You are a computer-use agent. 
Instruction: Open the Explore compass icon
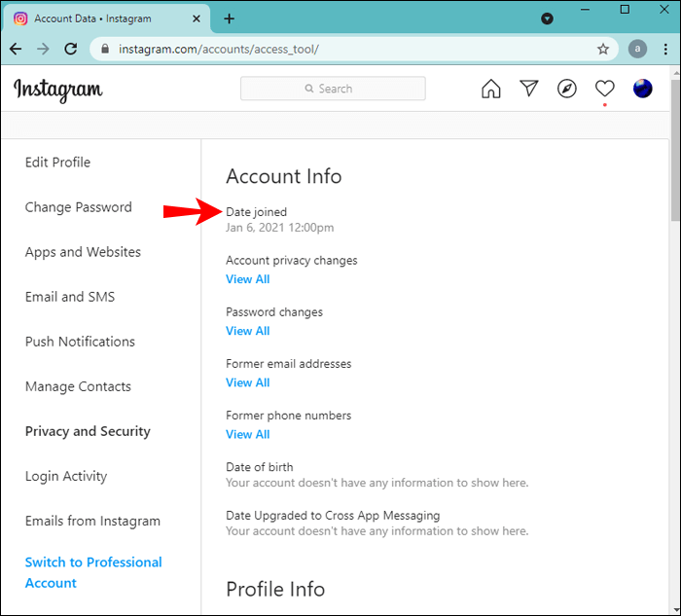[x=567, y=89]
